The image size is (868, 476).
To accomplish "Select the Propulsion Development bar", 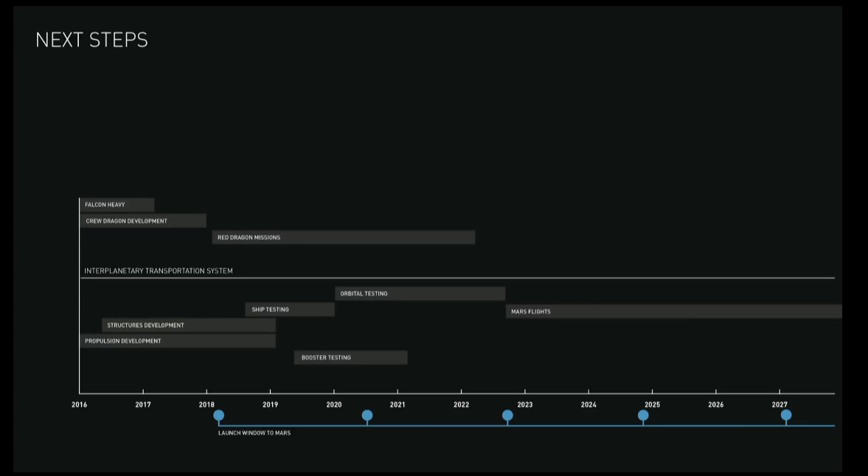I will [178, 341].
